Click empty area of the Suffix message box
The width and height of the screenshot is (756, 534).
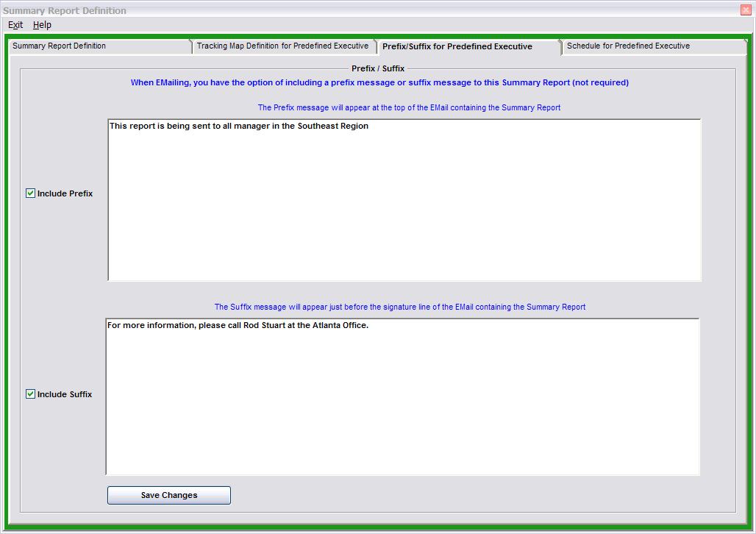404,412
